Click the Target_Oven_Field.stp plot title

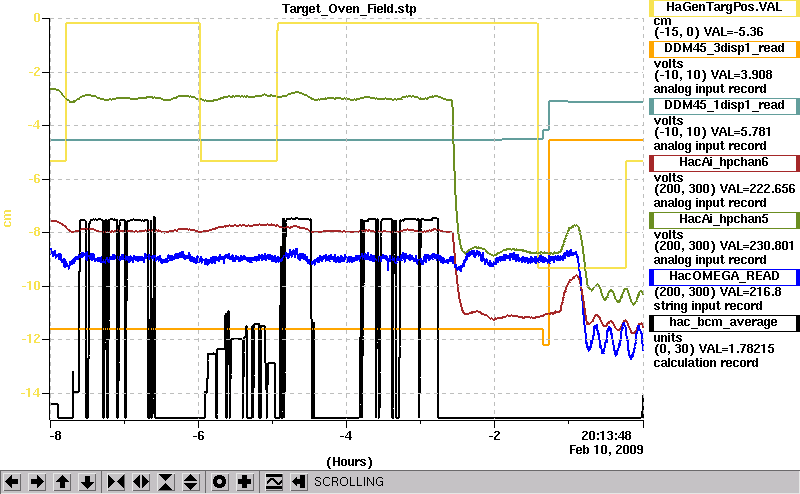point(349,9)
